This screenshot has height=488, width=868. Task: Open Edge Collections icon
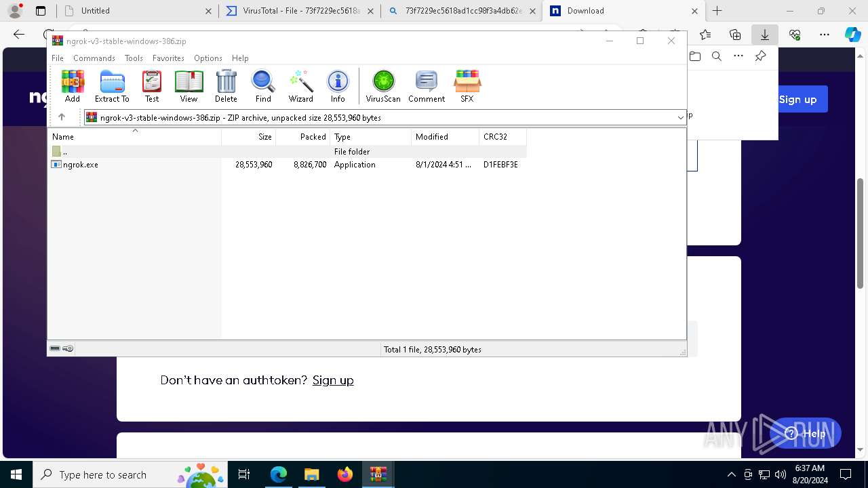735,35
